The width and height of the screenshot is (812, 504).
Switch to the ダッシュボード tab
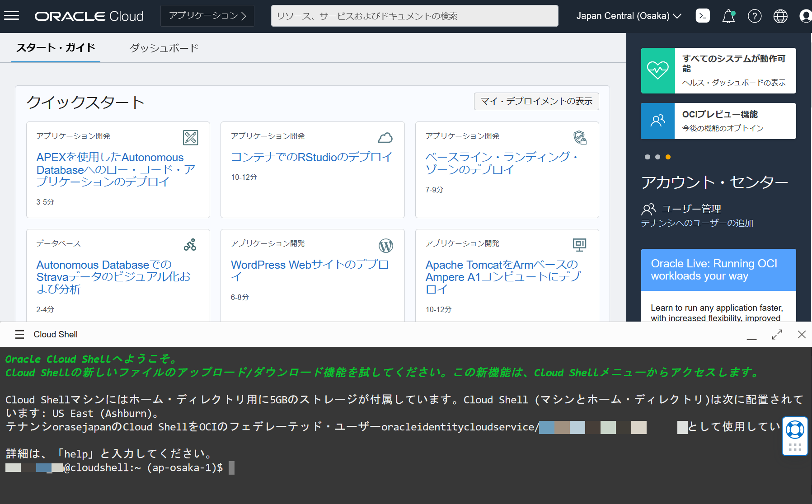[164, 47]
